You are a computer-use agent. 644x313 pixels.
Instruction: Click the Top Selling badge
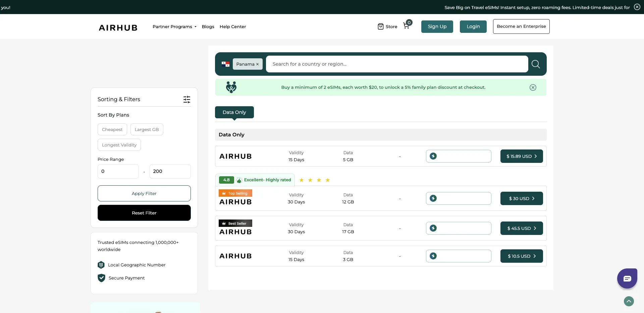click(x=235, y=193)
